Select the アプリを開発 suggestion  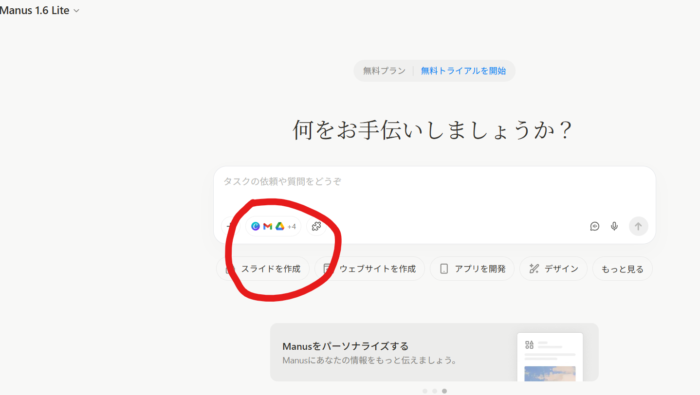[x=472, y=269]
